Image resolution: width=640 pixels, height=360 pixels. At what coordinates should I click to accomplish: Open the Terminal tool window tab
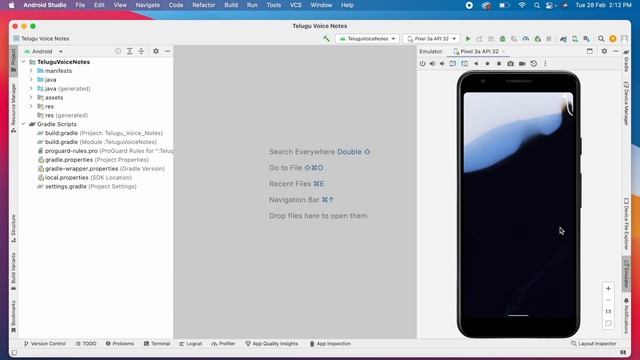coord(157,344)
